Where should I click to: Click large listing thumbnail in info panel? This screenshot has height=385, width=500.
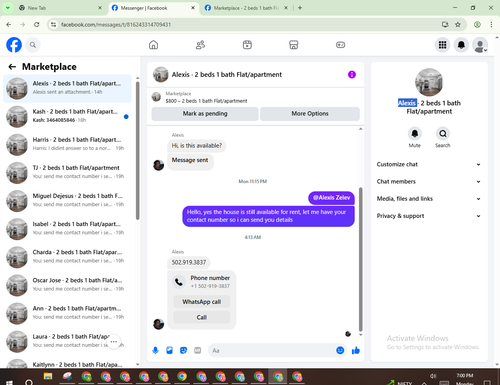click(429, 82)
